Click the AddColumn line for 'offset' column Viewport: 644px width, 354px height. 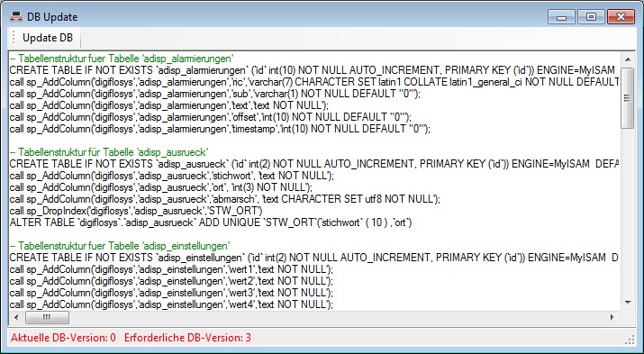point(210,117)
